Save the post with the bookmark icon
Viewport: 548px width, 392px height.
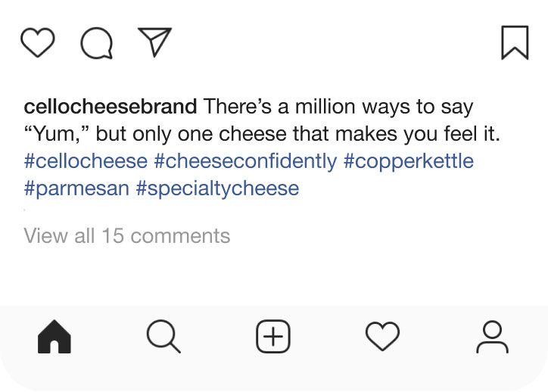tap(515, 42)
